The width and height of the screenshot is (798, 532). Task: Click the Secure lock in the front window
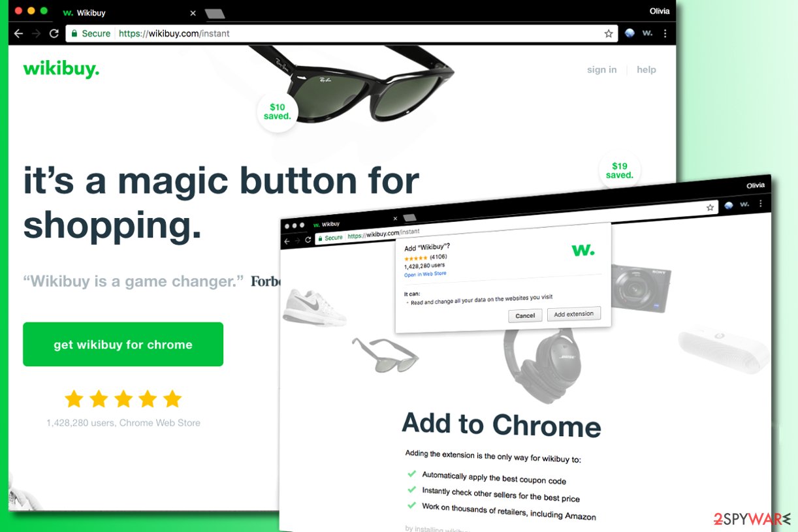(331, 238)
